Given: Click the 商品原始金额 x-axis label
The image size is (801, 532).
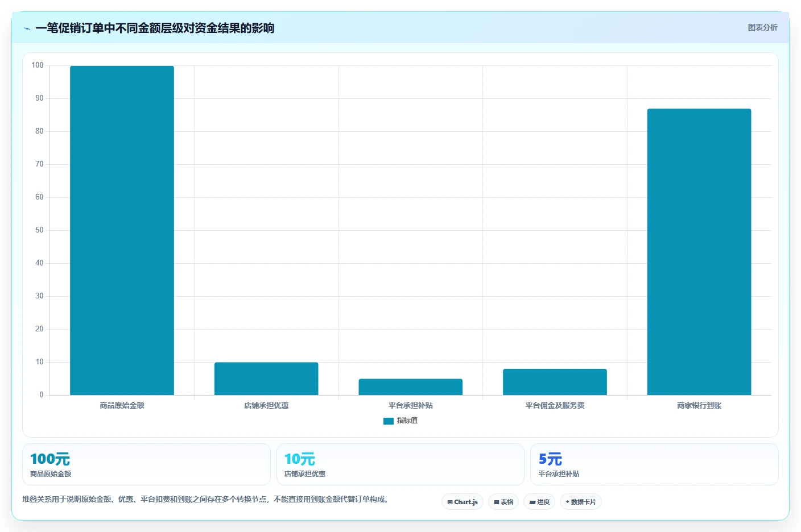Looking at the screenshot, I should pyautogui.click(x=122, y=405).
